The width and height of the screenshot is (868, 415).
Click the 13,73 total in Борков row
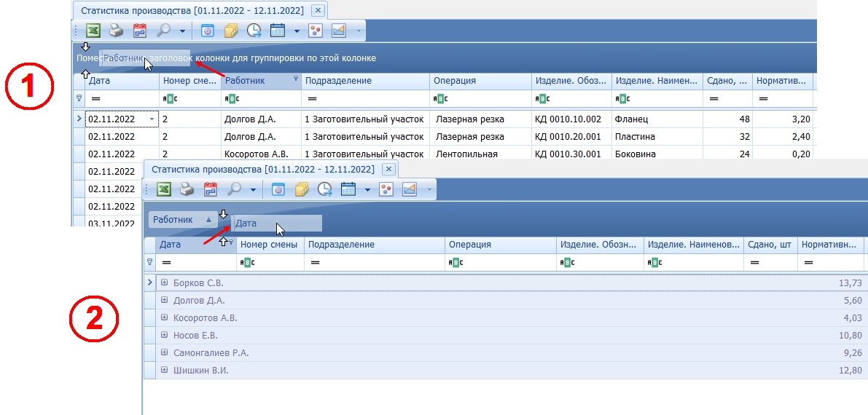pos(851,283)
